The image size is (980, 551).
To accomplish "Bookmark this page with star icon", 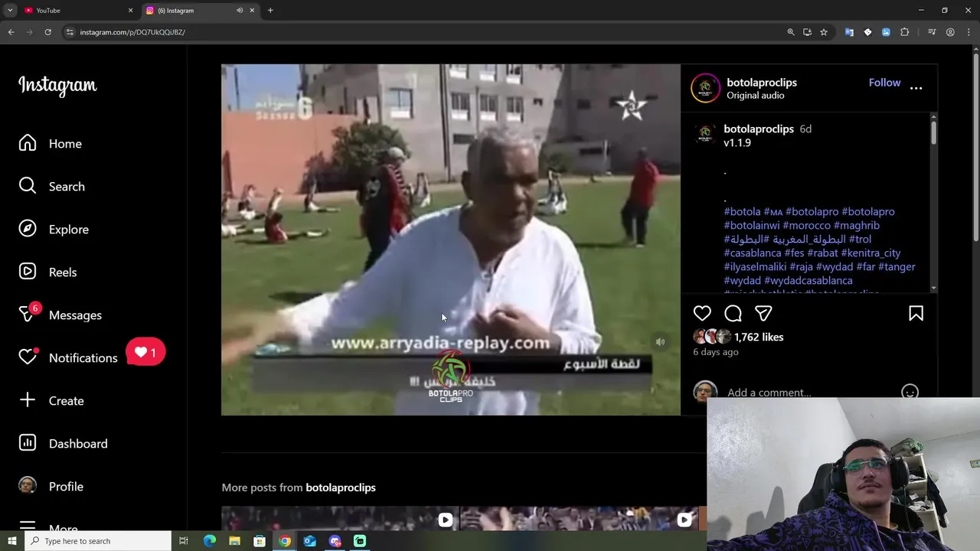I will tap(824, 32).
